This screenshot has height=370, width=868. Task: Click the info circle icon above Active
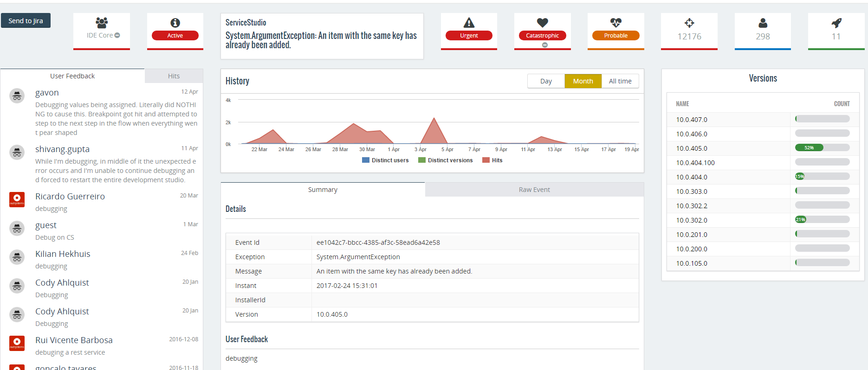click(175, 23)
